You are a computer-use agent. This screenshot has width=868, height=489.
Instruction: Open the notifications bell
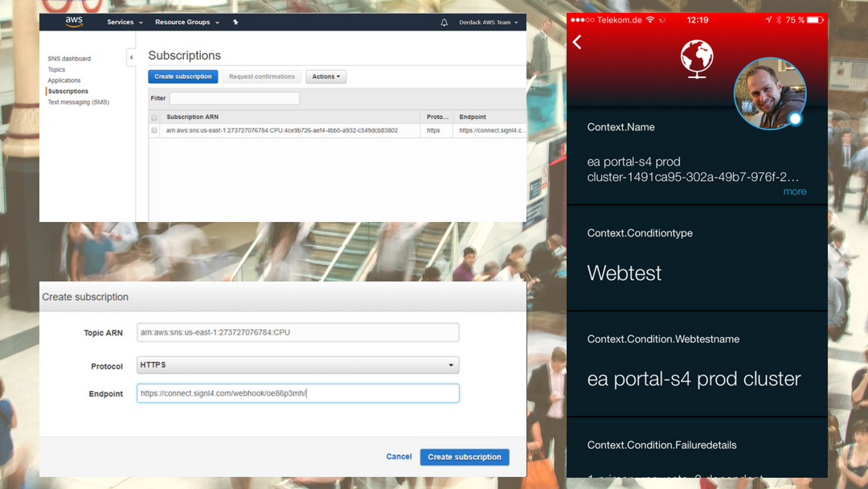point(444,23)
